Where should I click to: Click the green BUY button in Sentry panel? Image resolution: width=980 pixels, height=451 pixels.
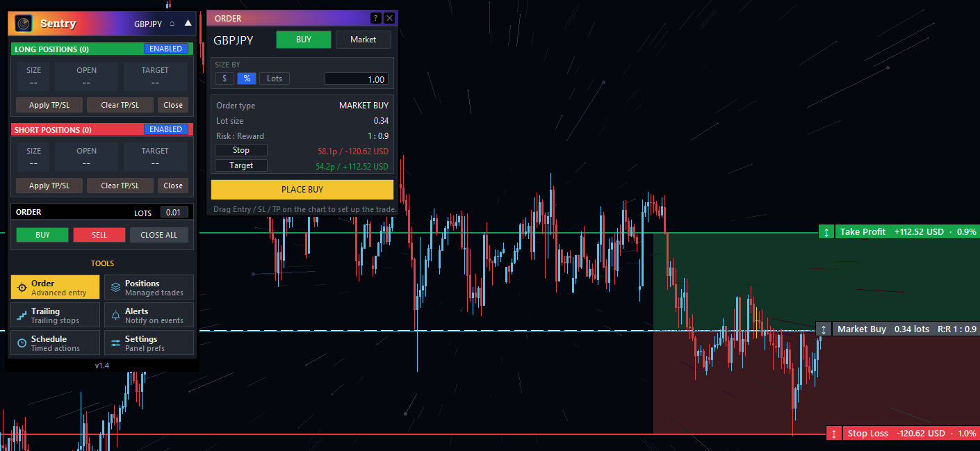point(42,235)
